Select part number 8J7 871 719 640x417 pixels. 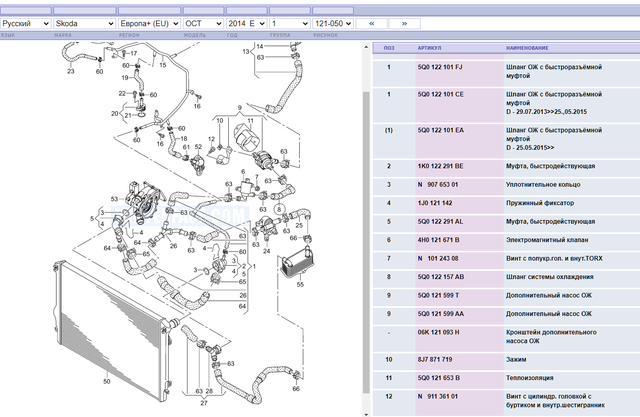[435, 359]
